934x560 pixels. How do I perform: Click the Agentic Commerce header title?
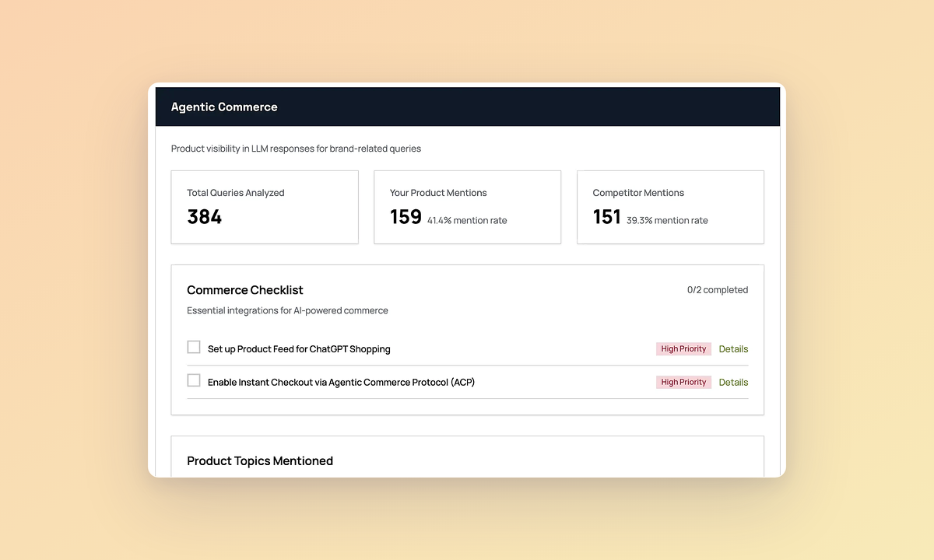coord(224,107)
